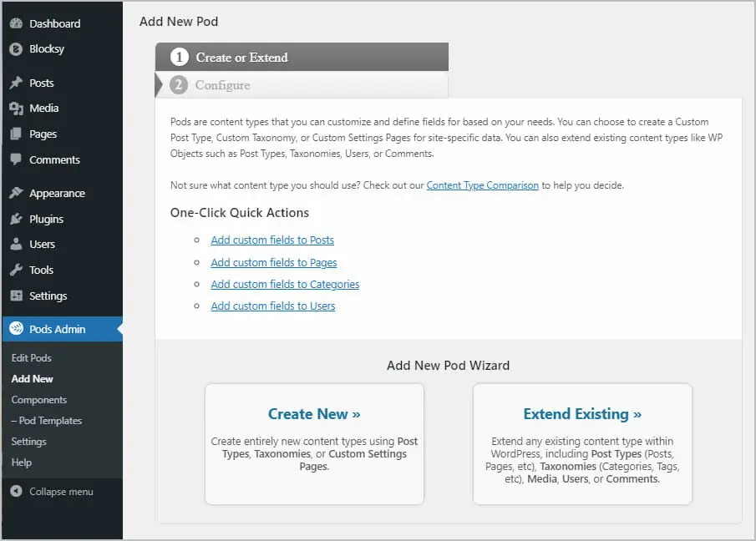756x541 pixels.
Task: Click the Pods Admin leaf icon
Action: click(x=16, y=329)
